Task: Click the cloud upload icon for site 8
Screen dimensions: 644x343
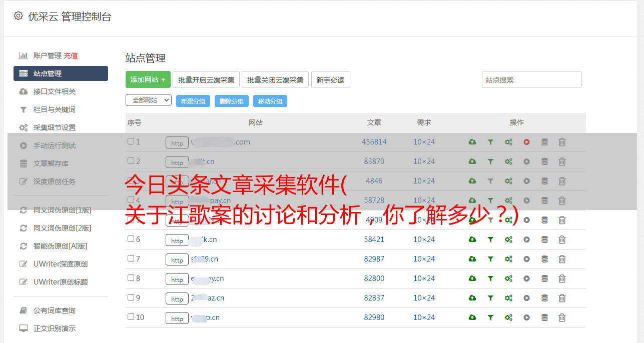Action: click(x=472, y=278)
